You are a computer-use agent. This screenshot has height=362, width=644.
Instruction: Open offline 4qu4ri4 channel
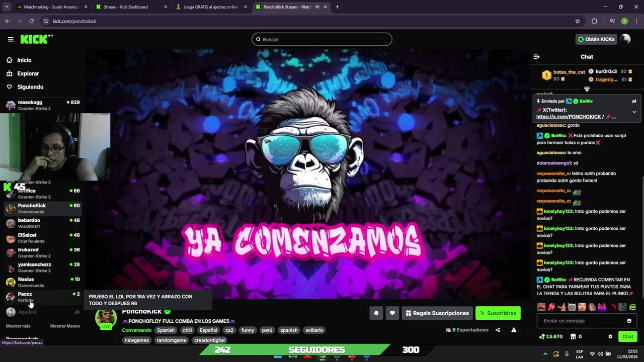[x=42, y=312]
